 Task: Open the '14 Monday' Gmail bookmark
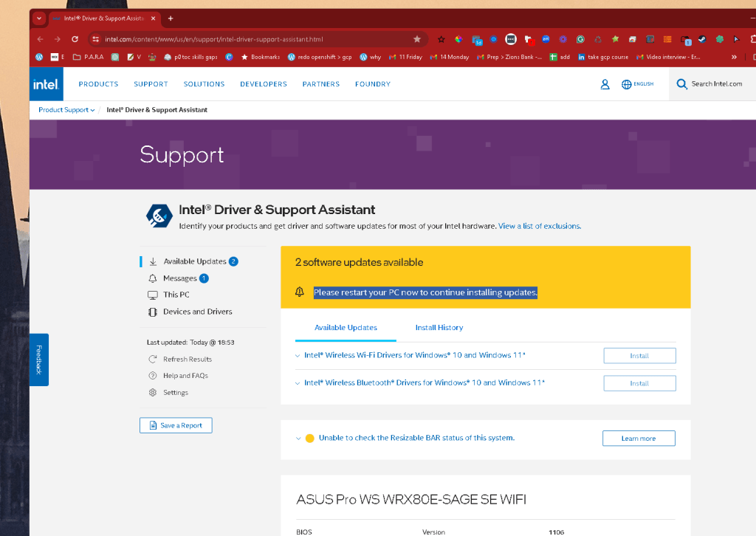pos(449,57)
